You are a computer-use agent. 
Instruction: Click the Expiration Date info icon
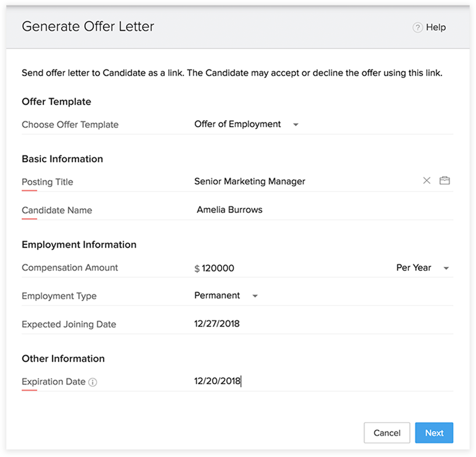[x=93, y=382]
